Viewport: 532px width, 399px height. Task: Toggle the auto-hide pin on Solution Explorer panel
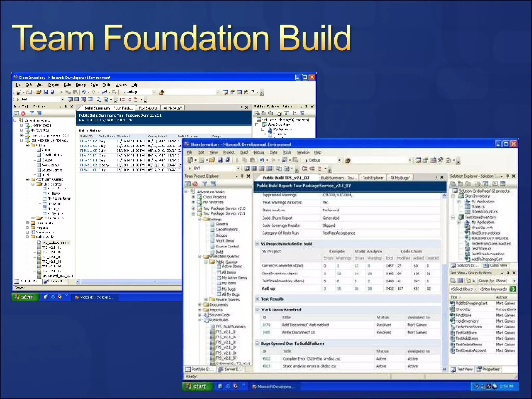click(508, 176)
